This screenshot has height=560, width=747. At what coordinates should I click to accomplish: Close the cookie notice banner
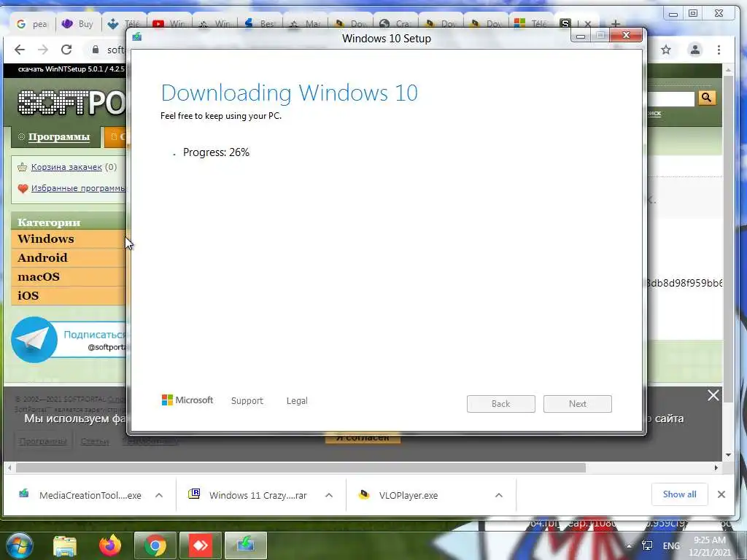point(713,395)
